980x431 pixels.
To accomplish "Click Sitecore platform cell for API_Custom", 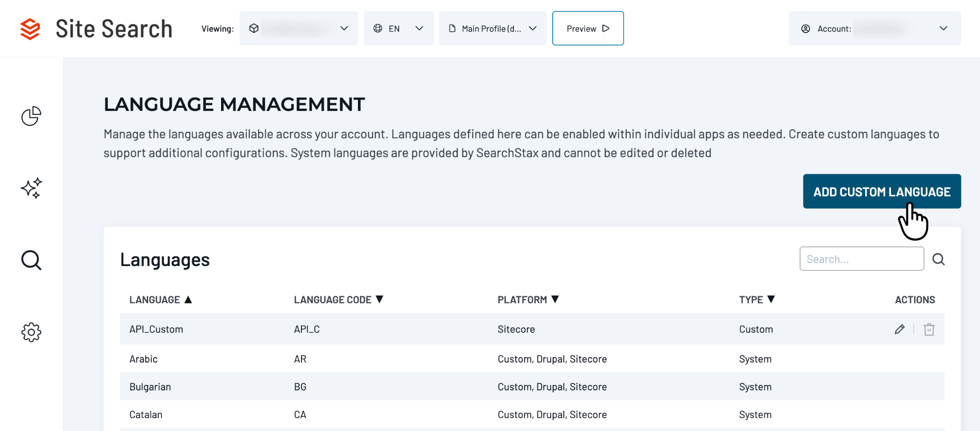I will tap(516, 329).
